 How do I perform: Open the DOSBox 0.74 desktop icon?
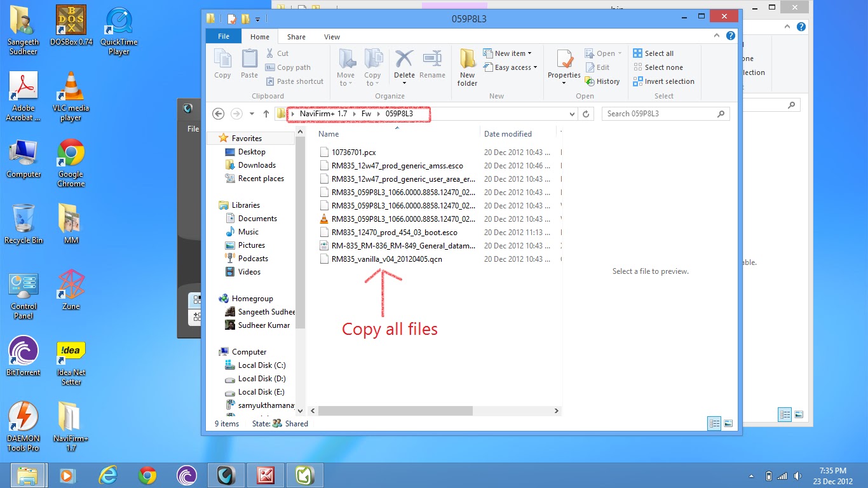(71, 25)
